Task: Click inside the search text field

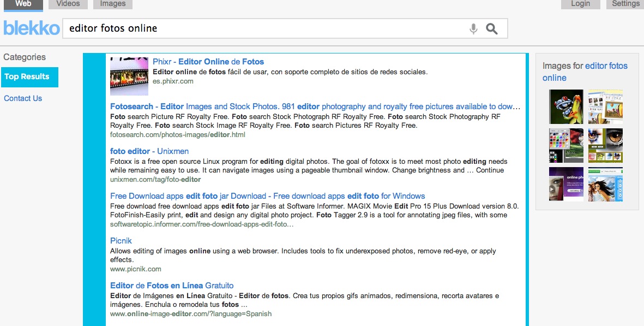Action: 262,29
